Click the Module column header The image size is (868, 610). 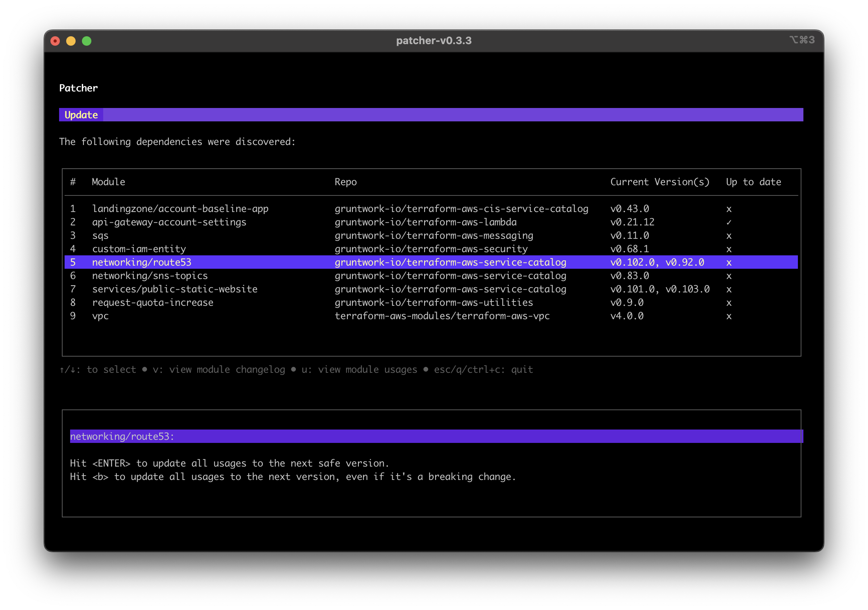pyautogui.click(x=109, y=182)
